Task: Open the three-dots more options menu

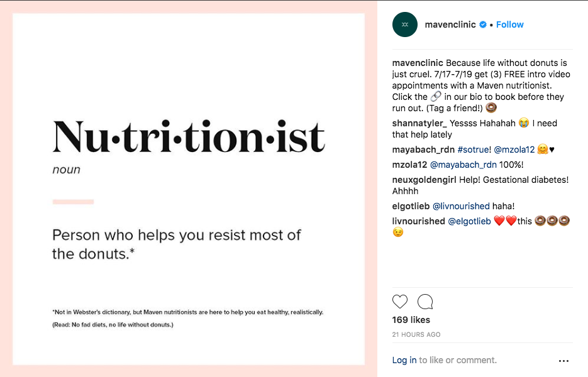Action: (x=563, y=361)
